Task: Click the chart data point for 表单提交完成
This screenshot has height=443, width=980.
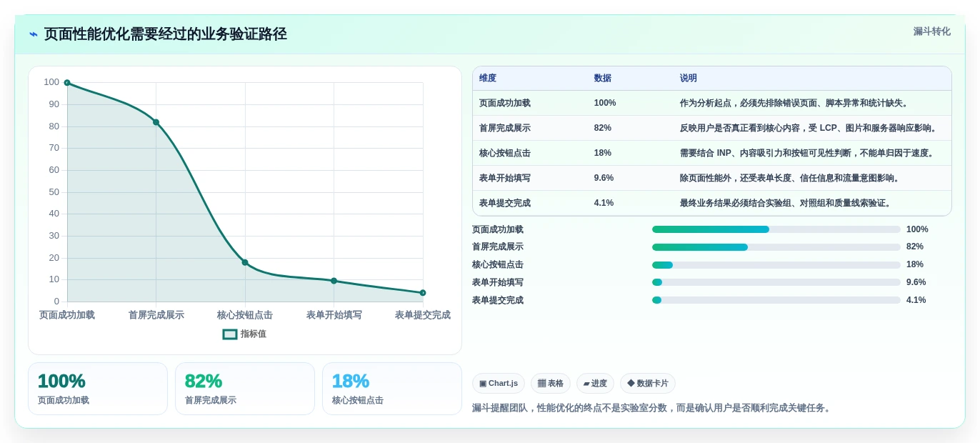Action: coord(423,293)
